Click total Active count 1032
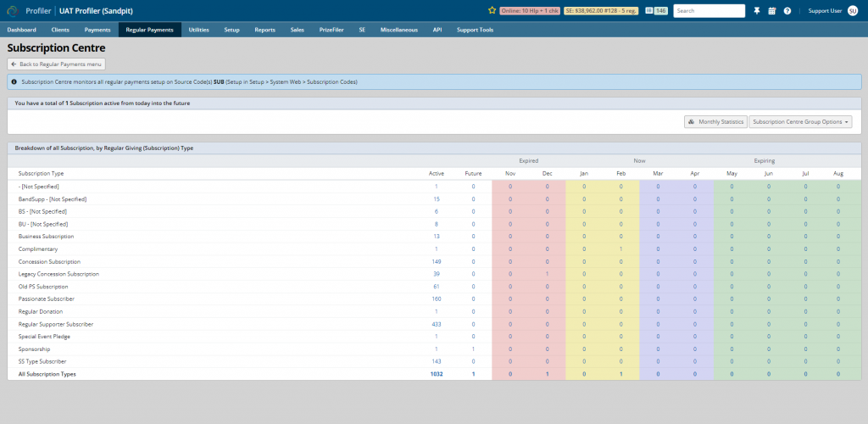The width and height of the screenshot is (868, 424). tap(437, 374)
